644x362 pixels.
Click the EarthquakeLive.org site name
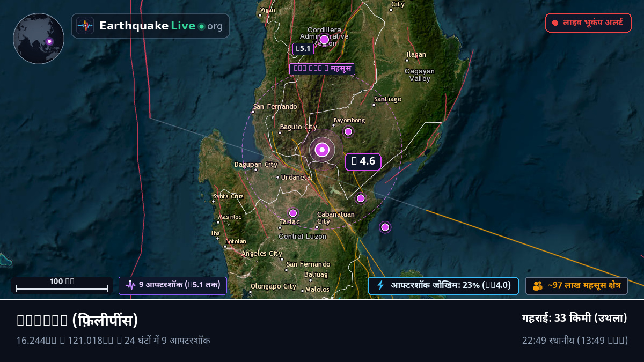coord(161,26)
